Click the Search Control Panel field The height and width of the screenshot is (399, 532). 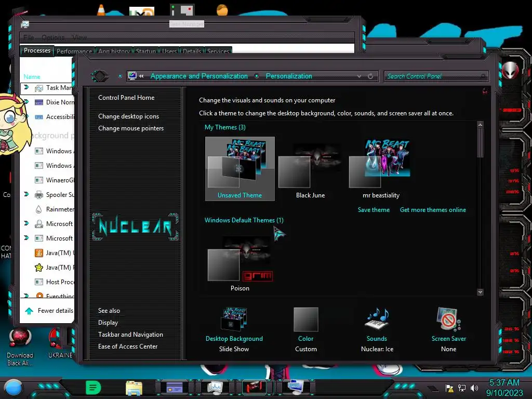pos(436,76)
